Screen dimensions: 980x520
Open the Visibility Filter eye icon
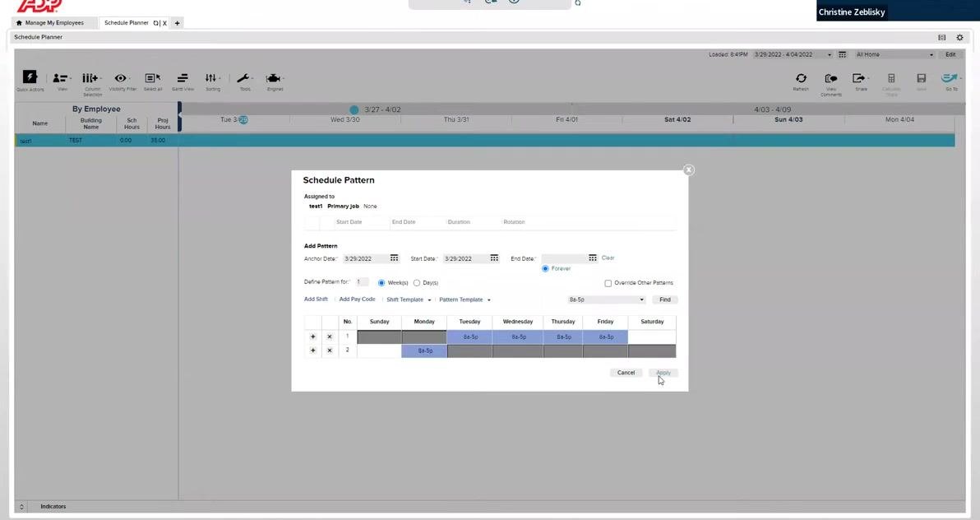(121, 78)
